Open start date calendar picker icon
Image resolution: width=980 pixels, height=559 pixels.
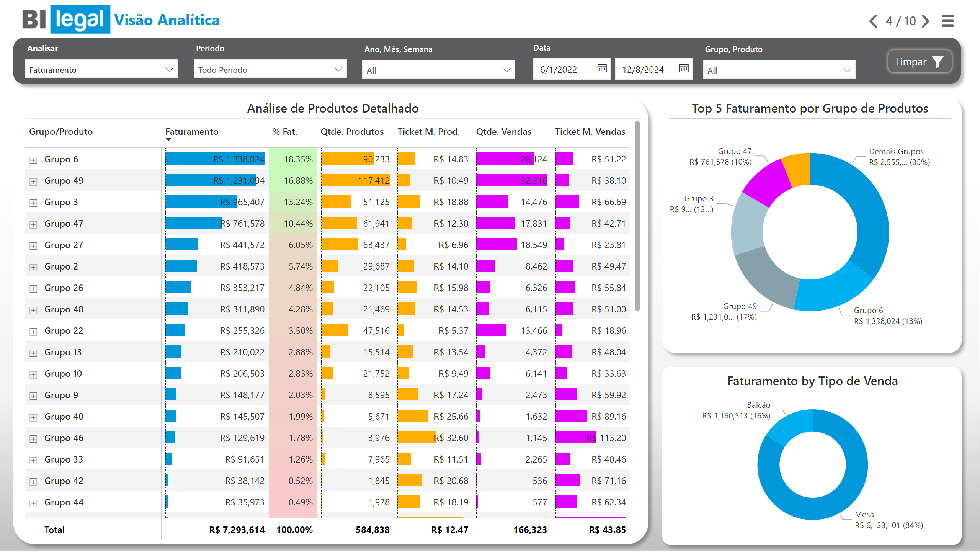(x=601, y=69)
